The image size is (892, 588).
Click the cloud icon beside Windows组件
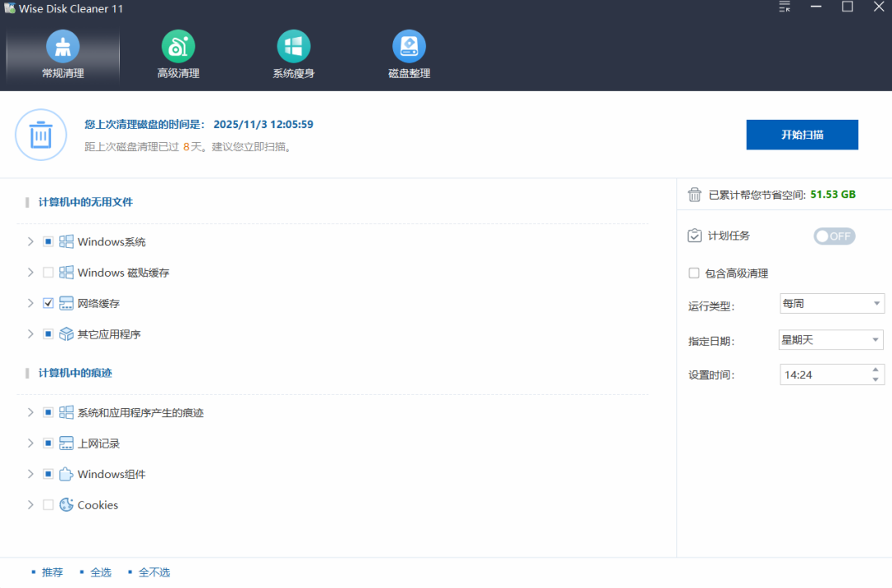click(x=66, y=473)
